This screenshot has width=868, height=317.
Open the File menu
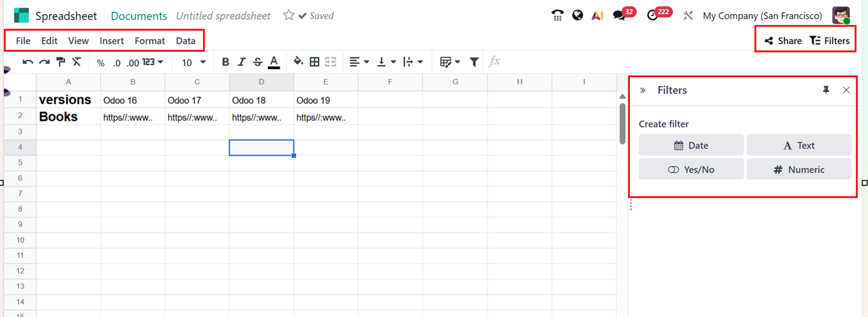click(x=23, y=40)
